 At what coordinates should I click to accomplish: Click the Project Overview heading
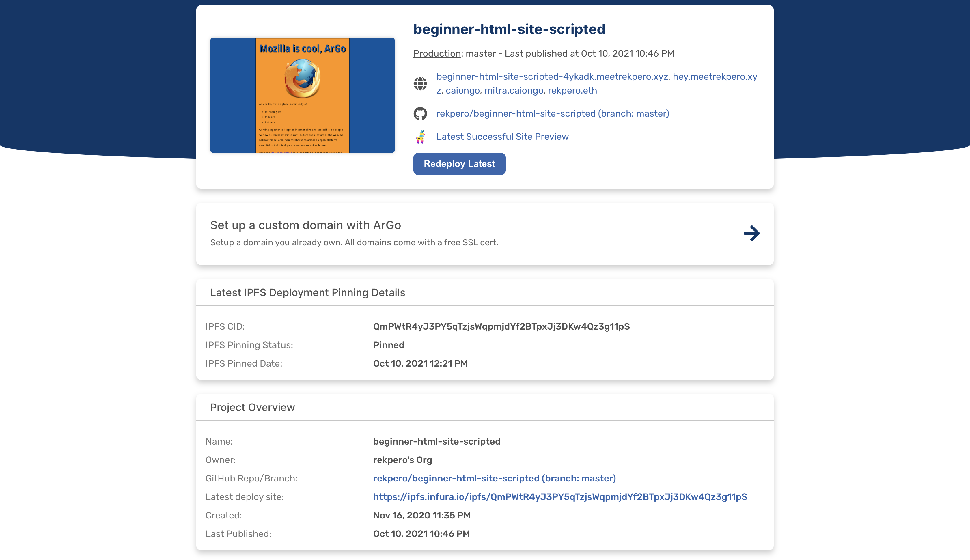252,407
